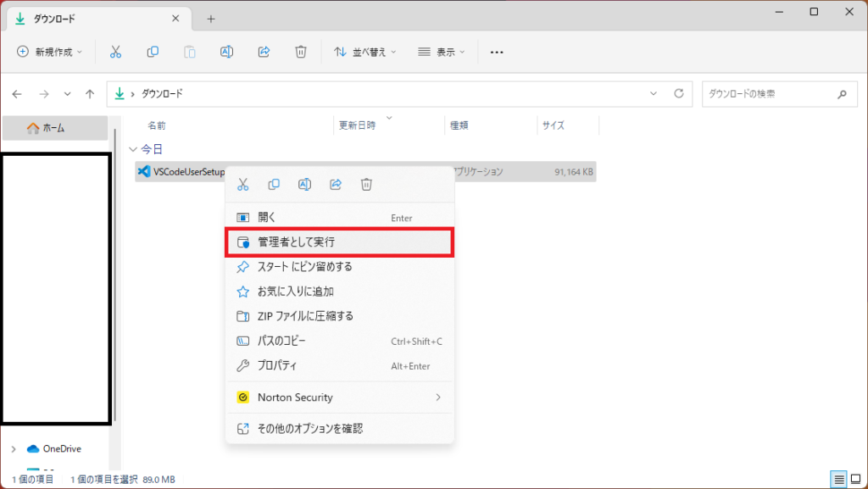This screenshot has width=868, height=489.
Task: Select 管理者として実行
Action: [340, 242]
